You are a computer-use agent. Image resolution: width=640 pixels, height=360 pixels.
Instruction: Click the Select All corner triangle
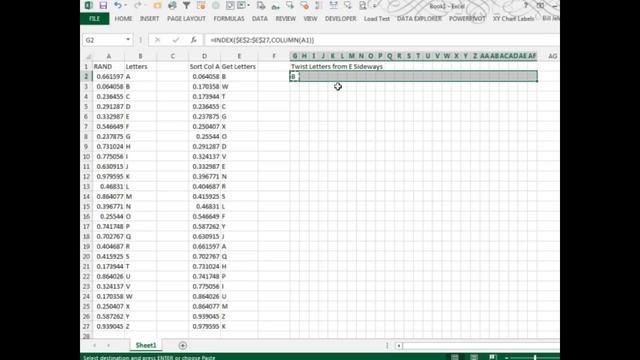coord(88,56)
